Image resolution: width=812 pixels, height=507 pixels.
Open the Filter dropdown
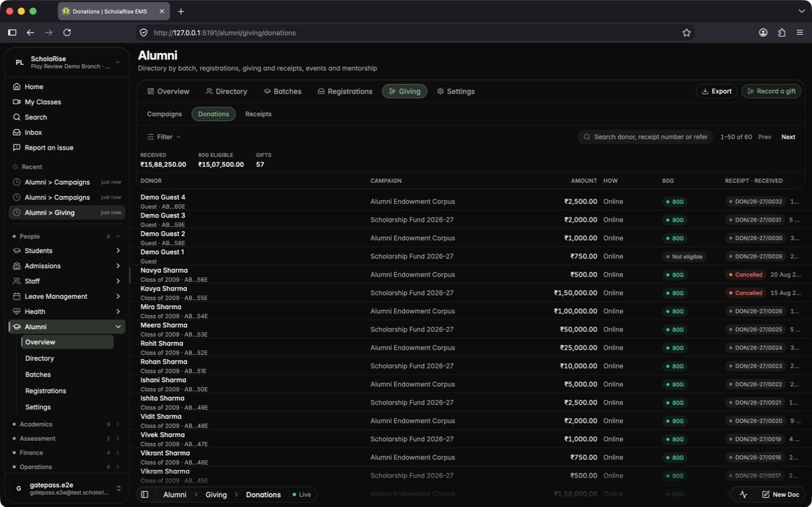[164, 137]
